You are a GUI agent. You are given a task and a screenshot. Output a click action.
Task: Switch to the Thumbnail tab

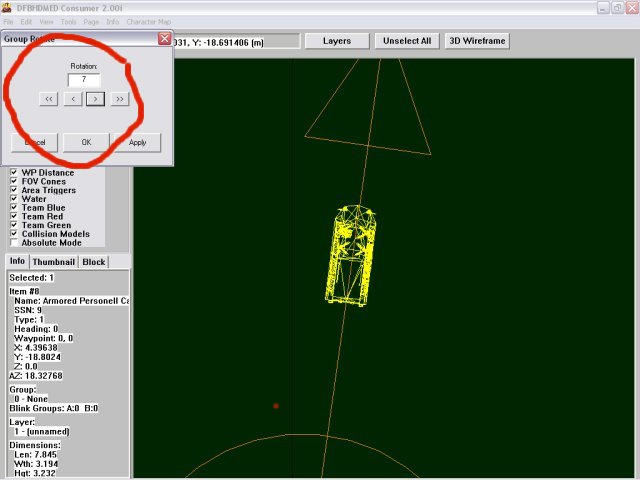click(x=54, y=262)
